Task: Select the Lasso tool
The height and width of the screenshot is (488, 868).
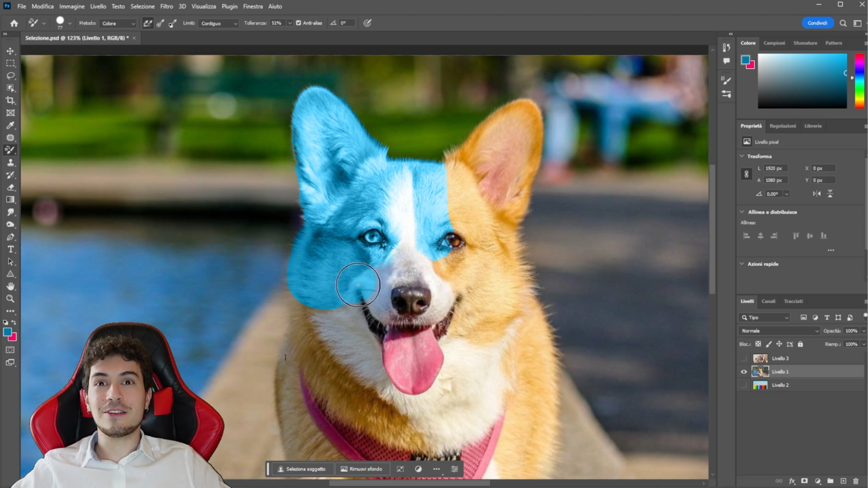Action: tap(10, 76)
